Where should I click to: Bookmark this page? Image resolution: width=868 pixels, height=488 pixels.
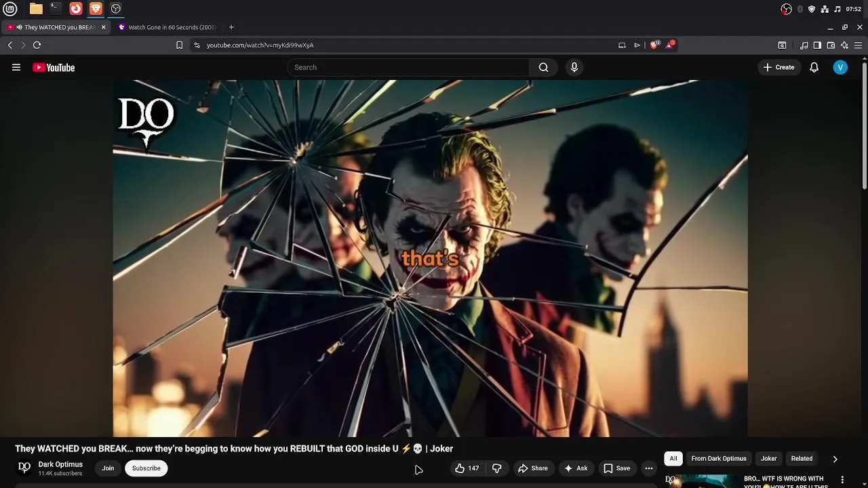(179, 45)
